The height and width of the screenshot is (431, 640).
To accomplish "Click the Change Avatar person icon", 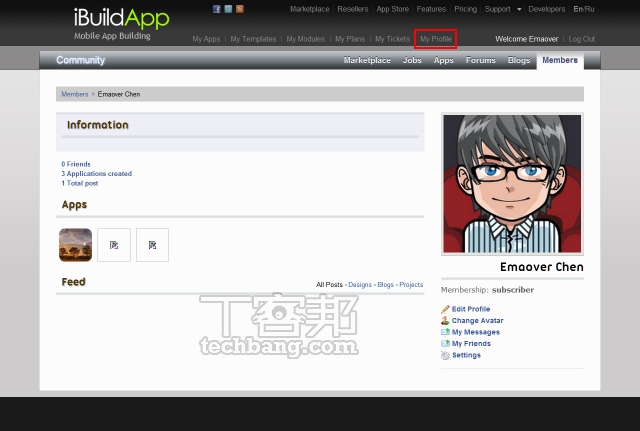I will 445,321.
